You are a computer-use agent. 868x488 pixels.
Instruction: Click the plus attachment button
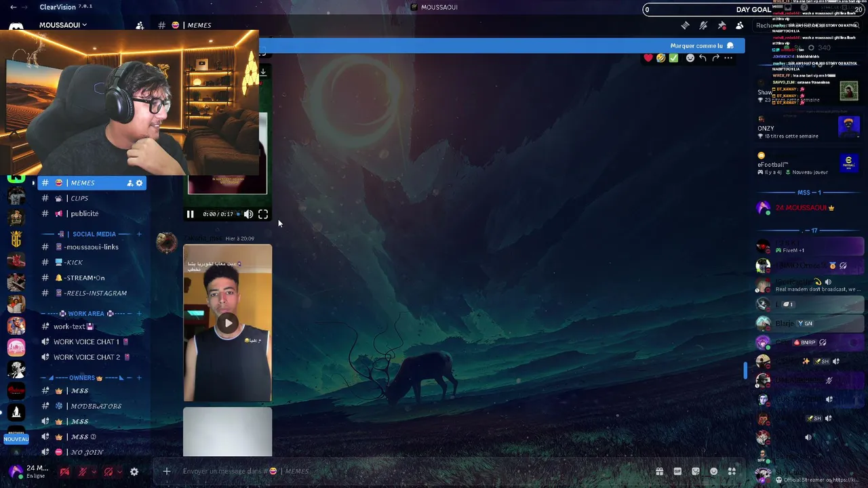pos(166,471)
